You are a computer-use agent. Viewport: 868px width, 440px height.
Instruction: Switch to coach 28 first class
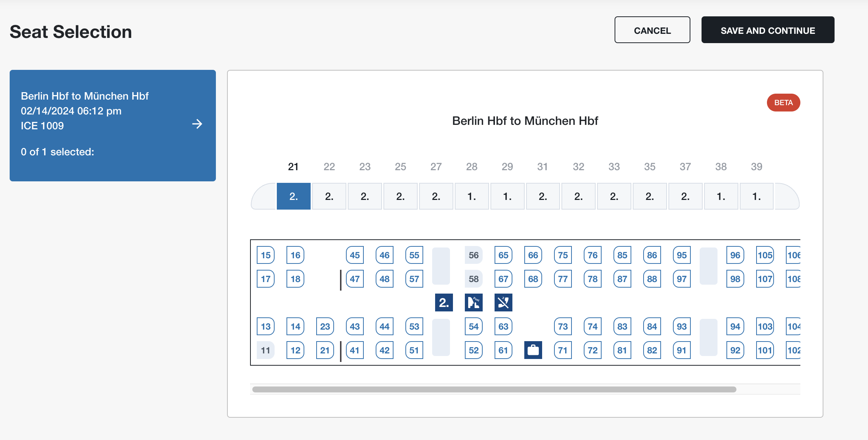[472, 196]
